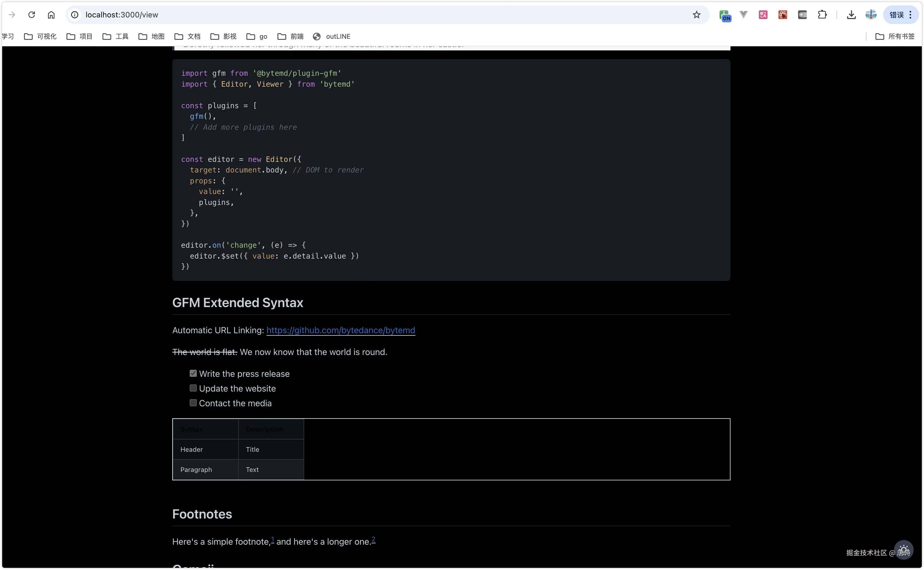Check the Update the website box
Image resolution: width=924 pixels, height=570 pixels.
point(193,388)
